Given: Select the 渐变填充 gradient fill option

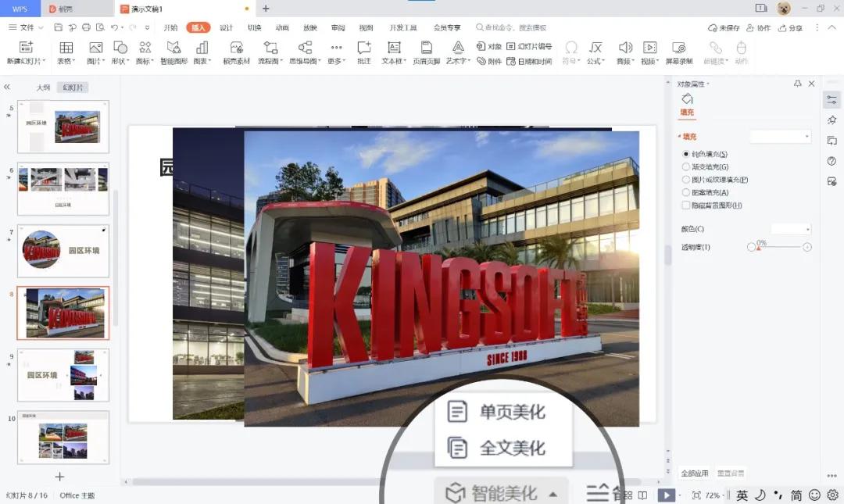Looking at the screenshot, I should click(x=710, y=166).
